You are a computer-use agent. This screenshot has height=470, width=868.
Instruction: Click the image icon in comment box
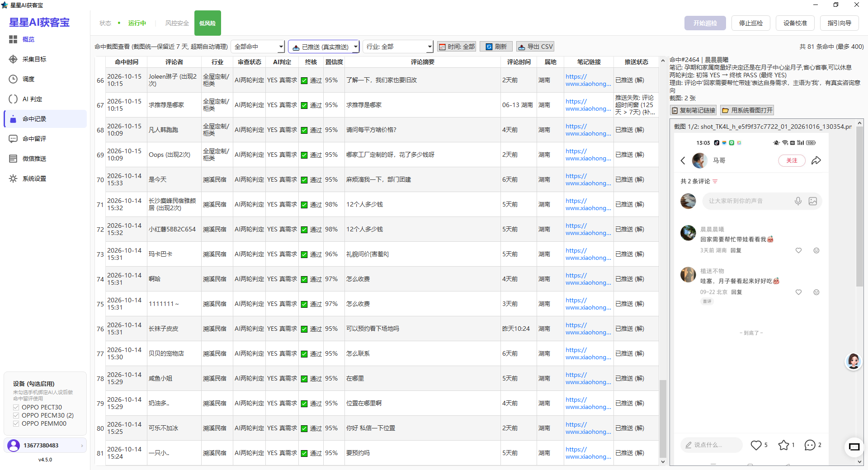(813, 201)
